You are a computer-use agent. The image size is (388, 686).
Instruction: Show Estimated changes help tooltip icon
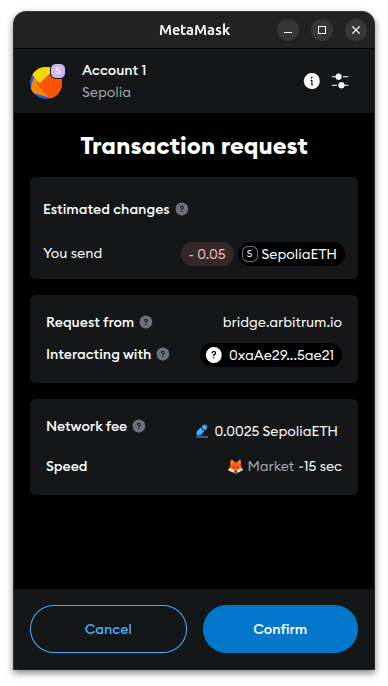(x=182, y=209)
